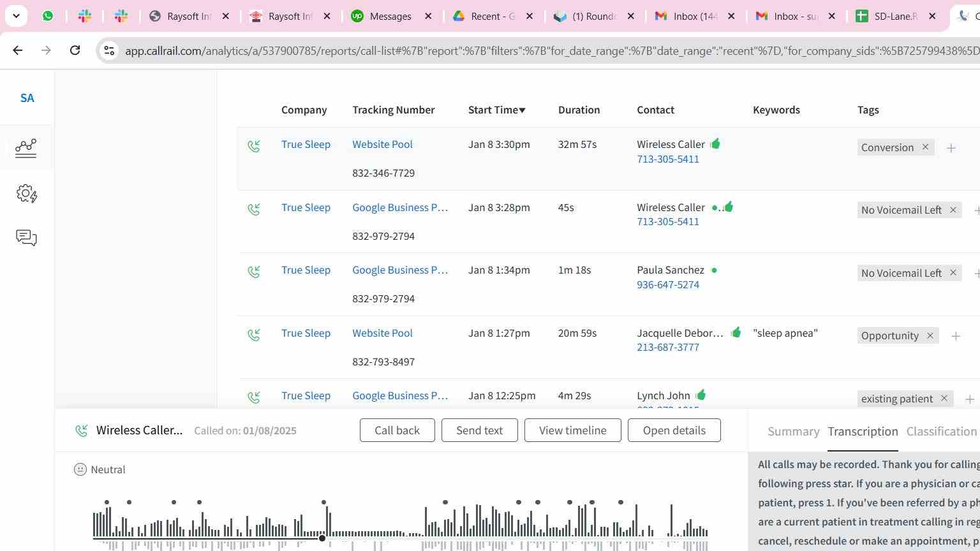Click thumbs-up icon beside Jacquelle Debor
The image size is (980, 551).
tap(736, 332)
